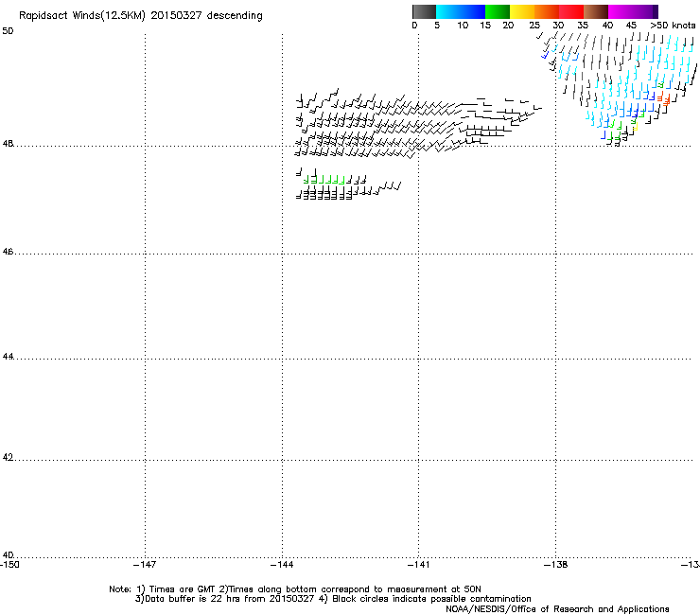Click the title 'Rapidscat Winds(12.5KM) 20150327 descending'
The height and width of the screenshot is (615, 700).
(x=141, y=16)
